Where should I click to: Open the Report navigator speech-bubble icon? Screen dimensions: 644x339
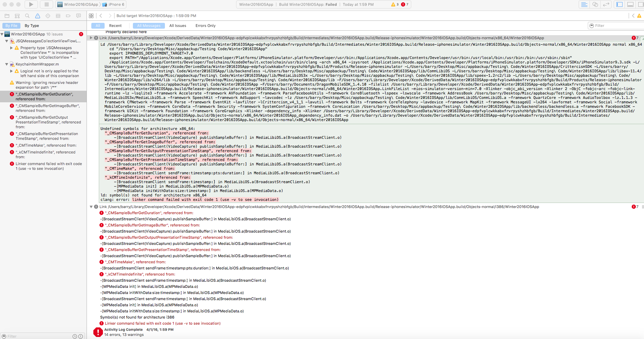coord(78,16)
